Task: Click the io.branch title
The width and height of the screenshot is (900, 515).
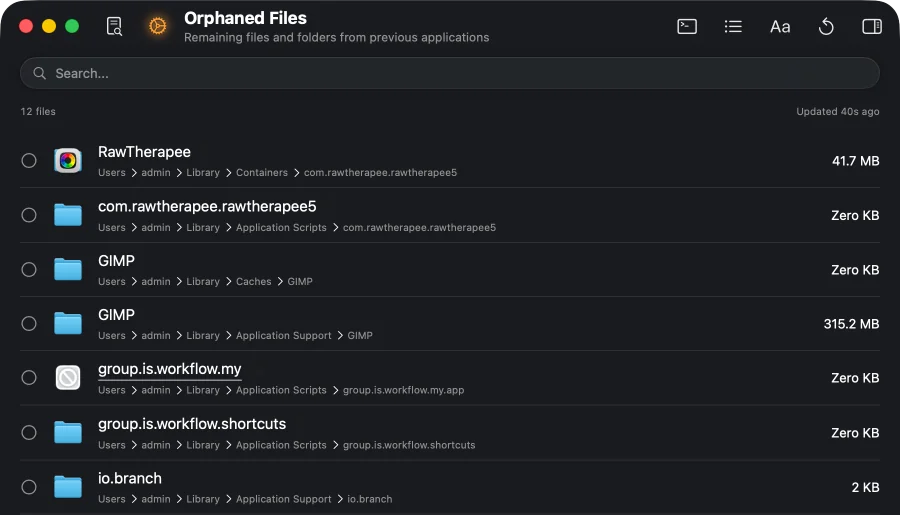Action: pyautogui.click(x=130, y=478)
